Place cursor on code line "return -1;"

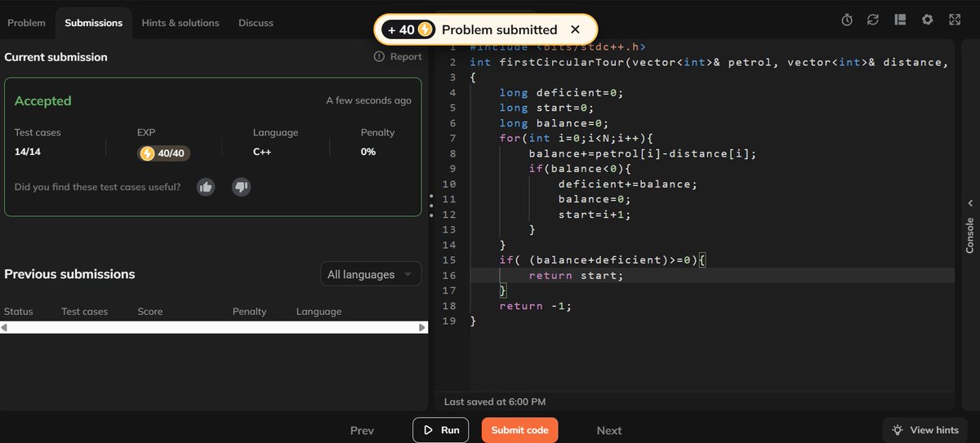point(536,306)
